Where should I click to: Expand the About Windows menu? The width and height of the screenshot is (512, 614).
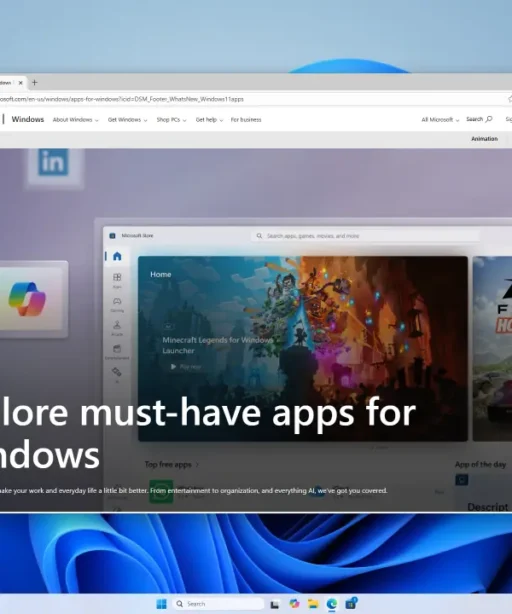[x=76, y=120]
